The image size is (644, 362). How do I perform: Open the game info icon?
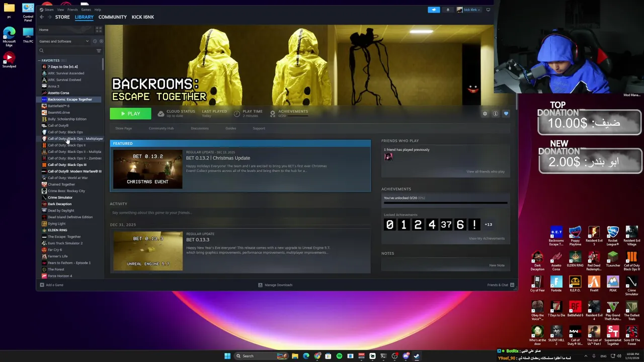pos(496,114)
